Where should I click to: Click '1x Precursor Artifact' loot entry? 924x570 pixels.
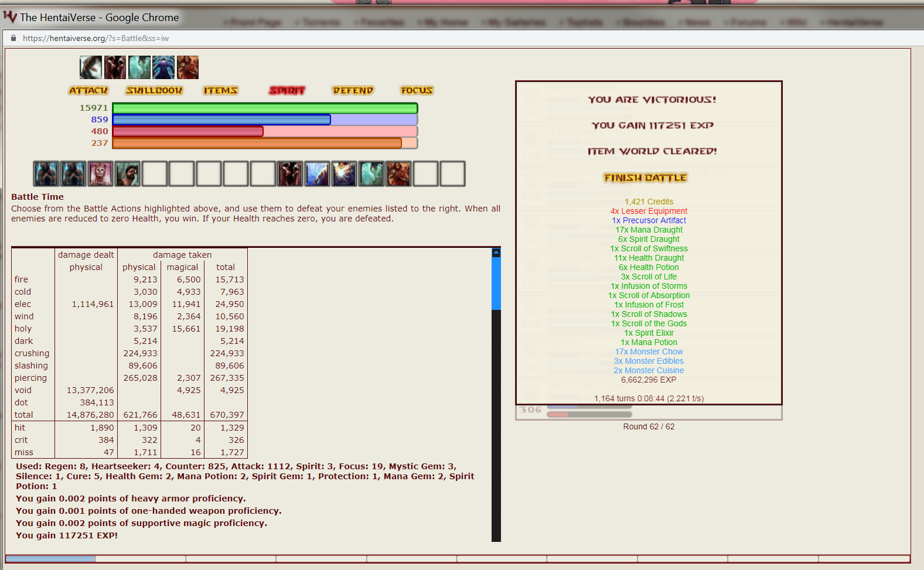click(x=649, y=220)
